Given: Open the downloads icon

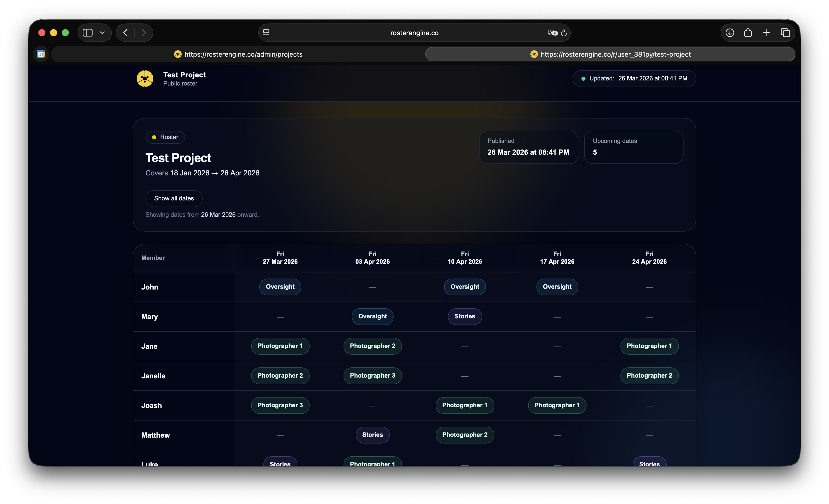Looking at the screenshot, I should 729,33.
